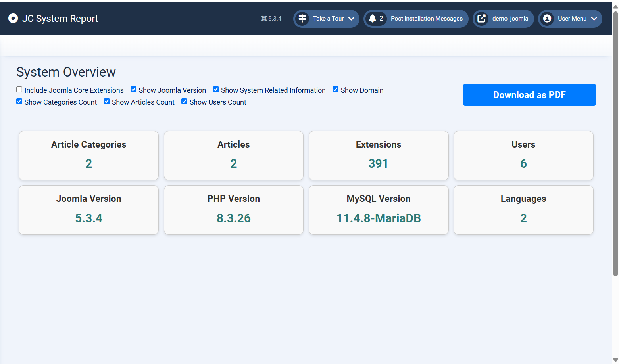The height and width of the screenshot is (364, 619).
Task: Click the Extensions count card
Action: click(x=379, y=155)
